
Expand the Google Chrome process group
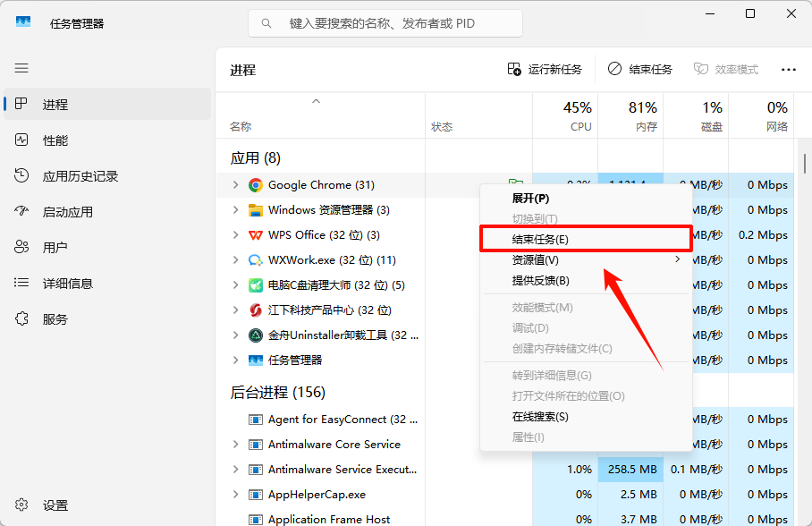tap(235, 185)
